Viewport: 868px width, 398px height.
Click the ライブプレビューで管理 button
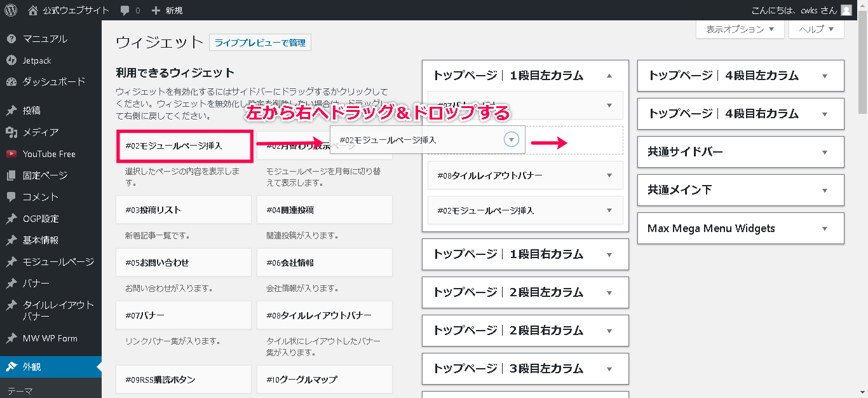[260, 43]
